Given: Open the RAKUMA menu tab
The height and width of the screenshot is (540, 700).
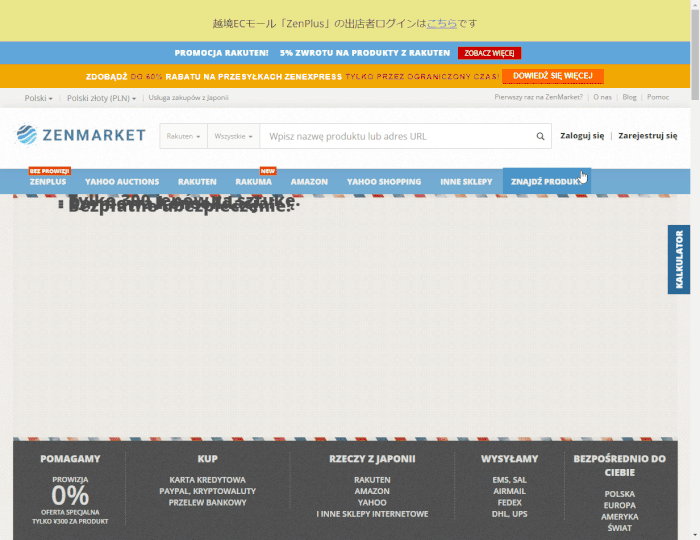Looking at the screenshot, I should pyautogui.click(x=254, y=182).
